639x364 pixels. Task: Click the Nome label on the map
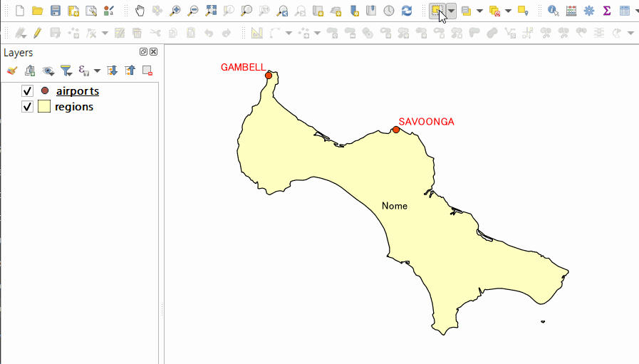coord(395,206)
